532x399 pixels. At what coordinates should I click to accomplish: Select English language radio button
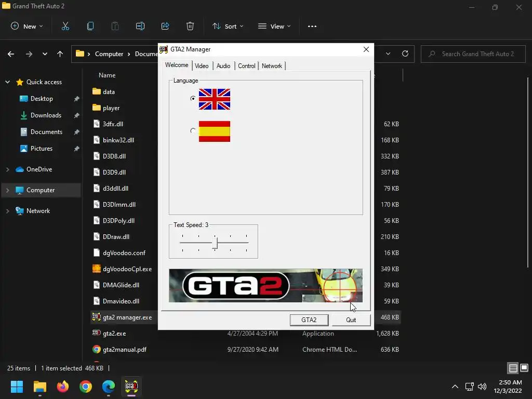tap(193, 98)
